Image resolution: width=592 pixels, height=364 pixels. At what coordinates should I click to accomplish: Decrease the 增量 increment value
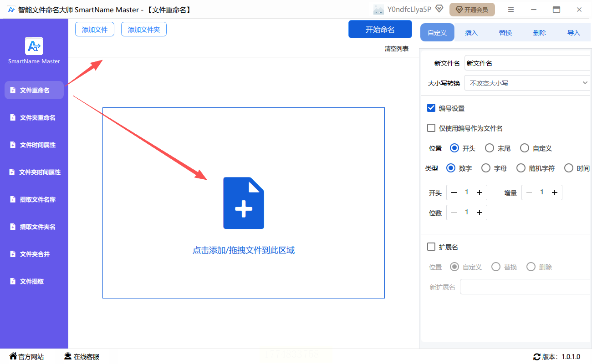[x=529, y=192]
